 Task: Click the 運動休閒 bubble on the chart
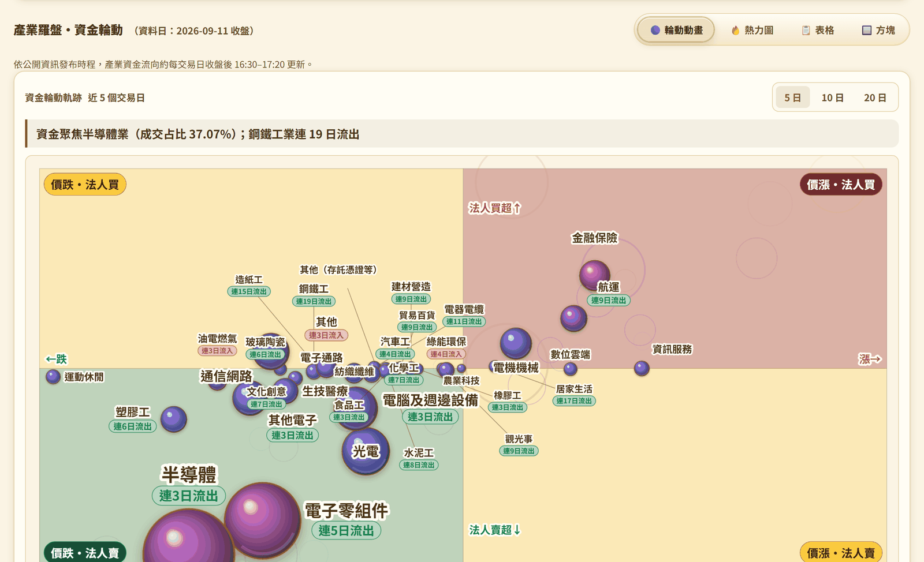tap(53, 377)
